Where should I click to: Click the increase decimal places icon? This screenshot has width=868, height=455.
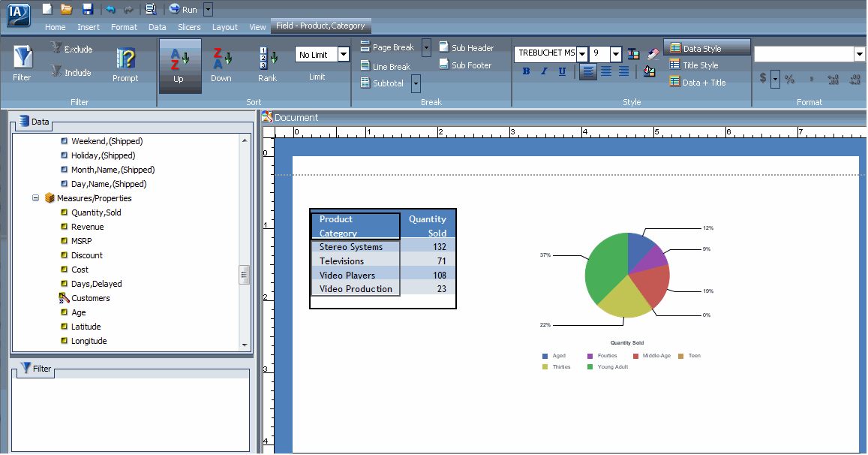coord(833,80)
